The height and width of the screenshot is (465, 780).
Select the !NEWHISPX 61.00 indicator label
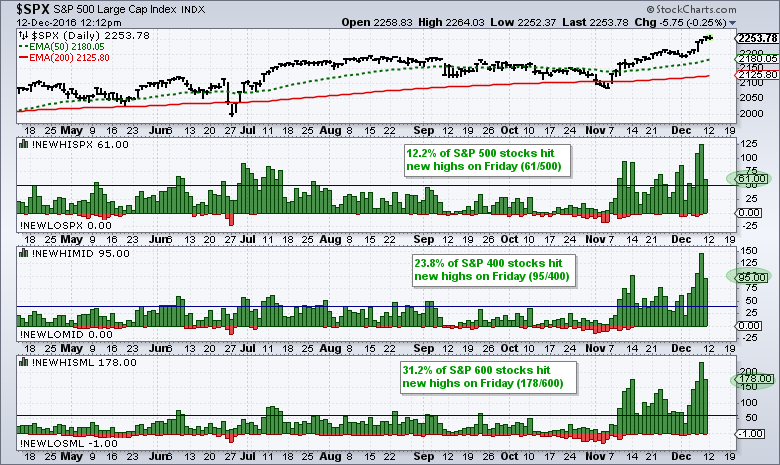pyautogui.click(x=80, y=144)
